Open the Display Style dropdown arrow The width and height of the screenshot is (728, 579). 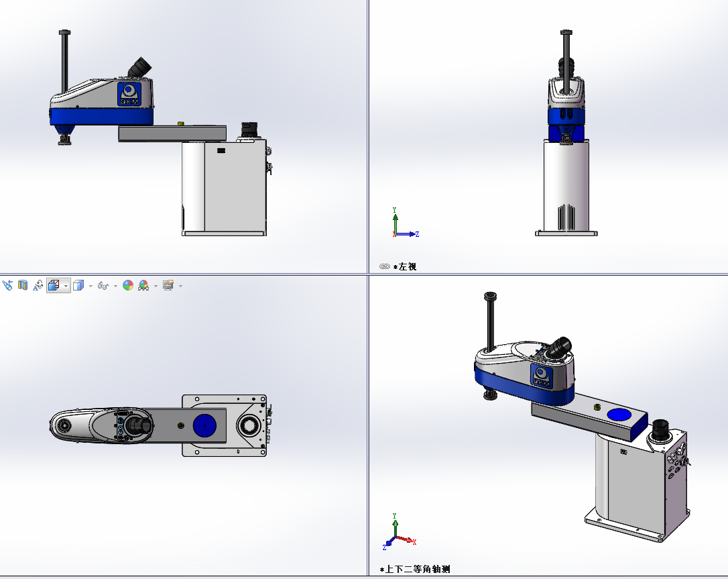90,286
